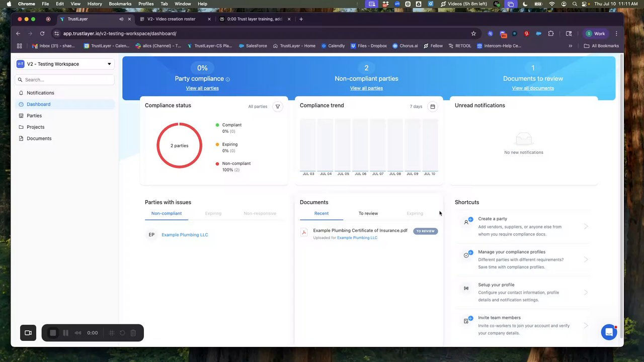Image resolution: width=644 pixels, height=362 pixels.
Task: Open the Calendly bookmark
Action: point(333,46)
